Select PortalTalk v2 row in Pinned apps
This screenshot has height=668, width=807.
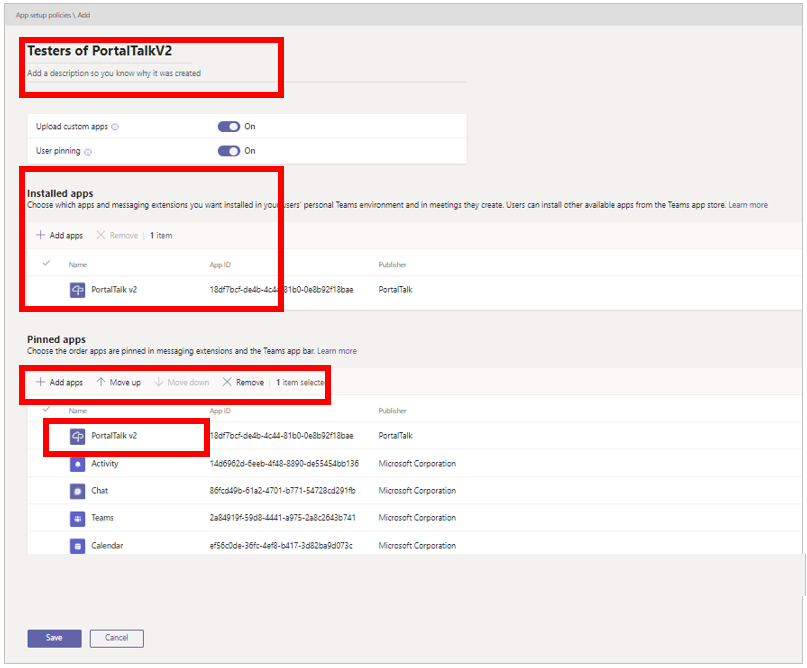click(x=413, y=436)
